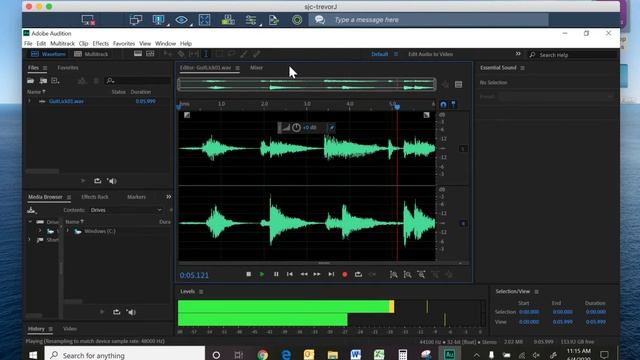Start recording with the red Record button
This screenshot has width=640, height=360.
(x=344, y=275)
